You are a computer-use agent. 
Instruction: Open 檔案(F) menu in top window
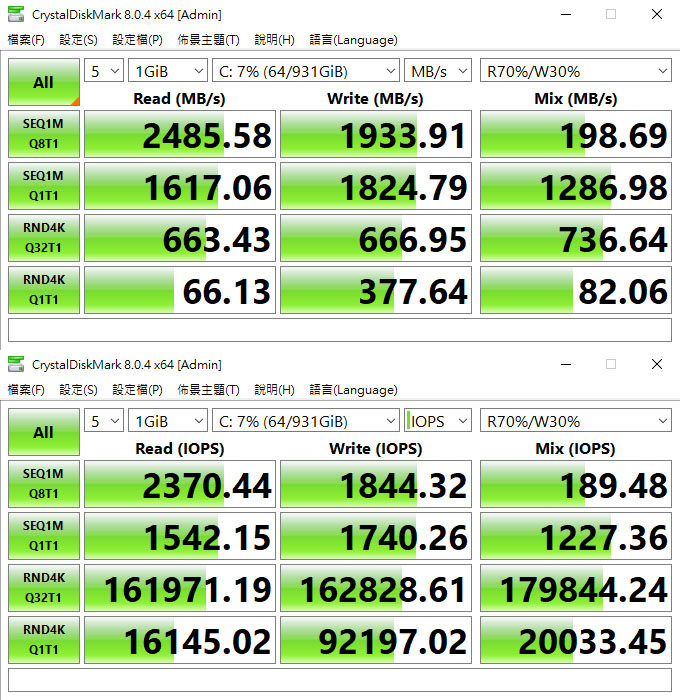(26, 40)
